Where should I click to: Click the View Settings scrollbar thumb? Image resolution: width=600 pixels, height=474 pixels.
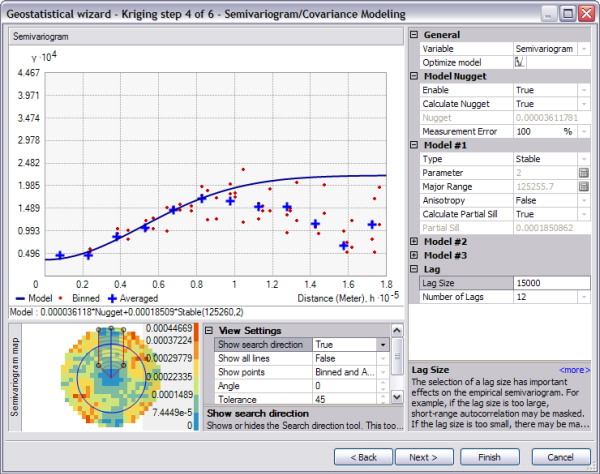397,356
